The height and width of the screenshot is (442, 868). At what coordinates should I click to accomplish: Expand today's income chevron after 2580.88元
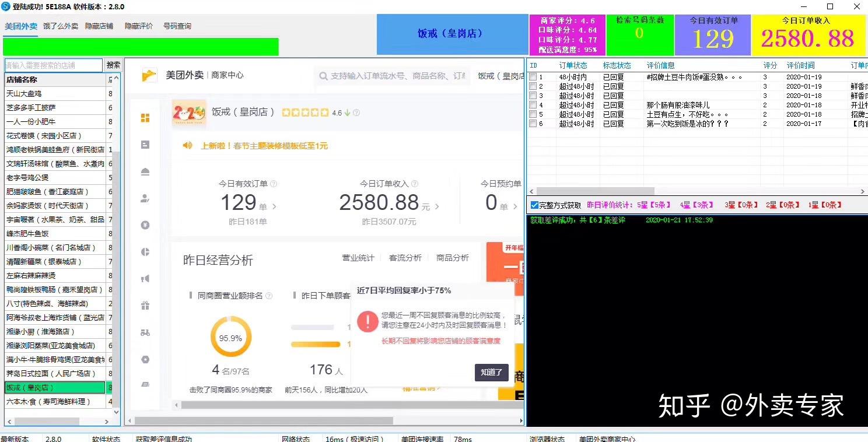click(437, 206)
